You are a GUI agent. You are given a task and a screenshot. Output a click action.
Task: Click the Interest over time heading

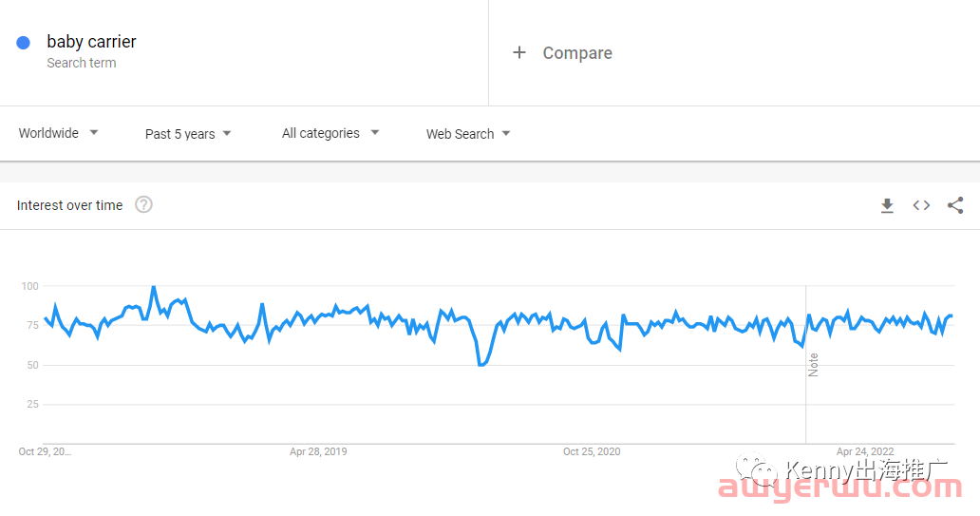[x=69, y=205]
